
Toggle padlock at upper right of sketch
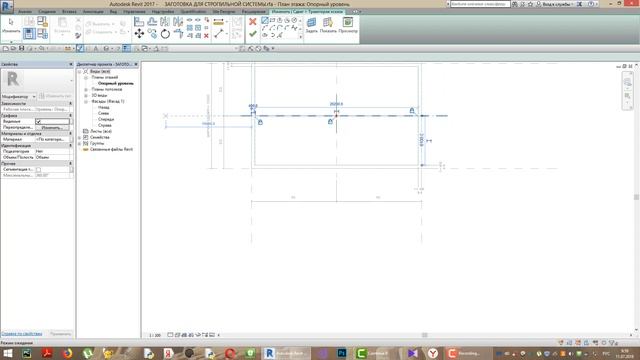tap(412, 111)
